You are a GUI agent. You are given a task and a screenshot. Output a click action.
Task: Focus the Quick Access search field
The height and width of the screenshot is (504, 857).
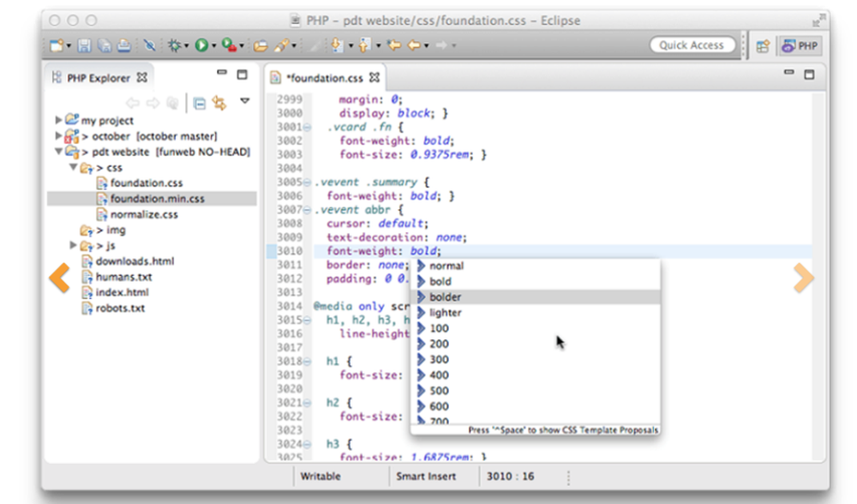(692, 45)
